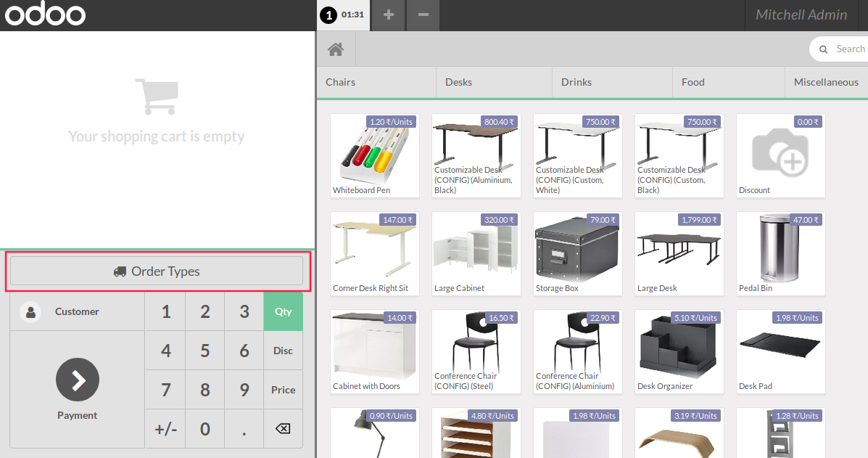This screenshot has height=458, width=868.
Task: Focus the product search field
Action: point(849,49)
